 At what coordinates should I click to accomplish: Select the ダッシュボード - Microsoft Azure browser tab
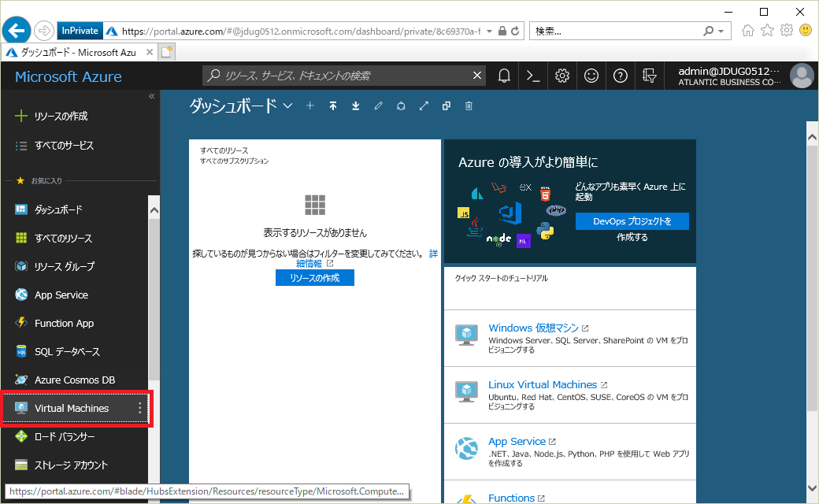(78, 52)
